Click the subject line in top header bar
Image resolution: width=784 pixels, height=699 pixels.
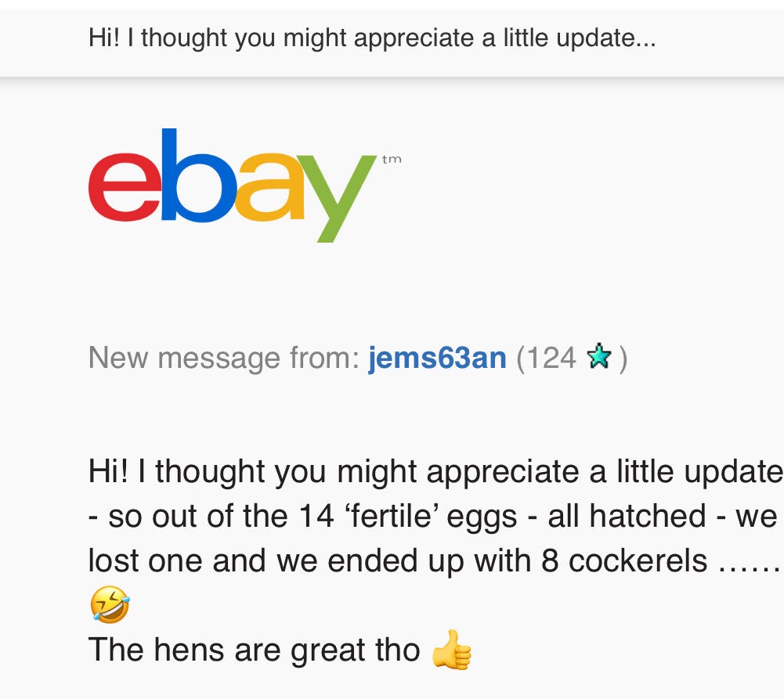click(372, 38)
